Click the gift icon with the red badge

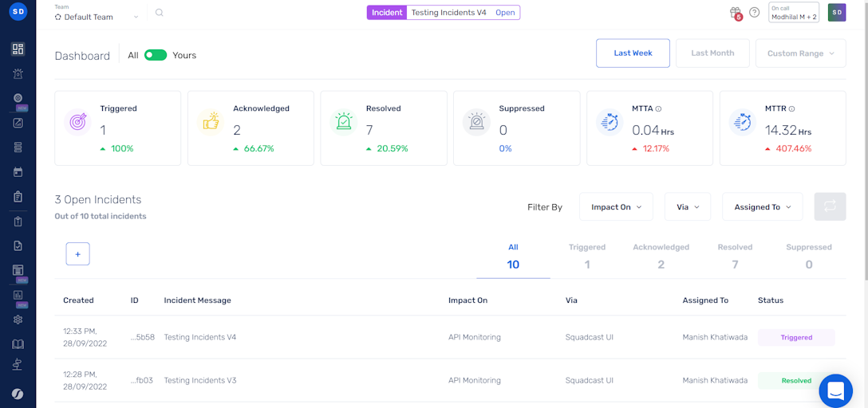tap(735, 13)
